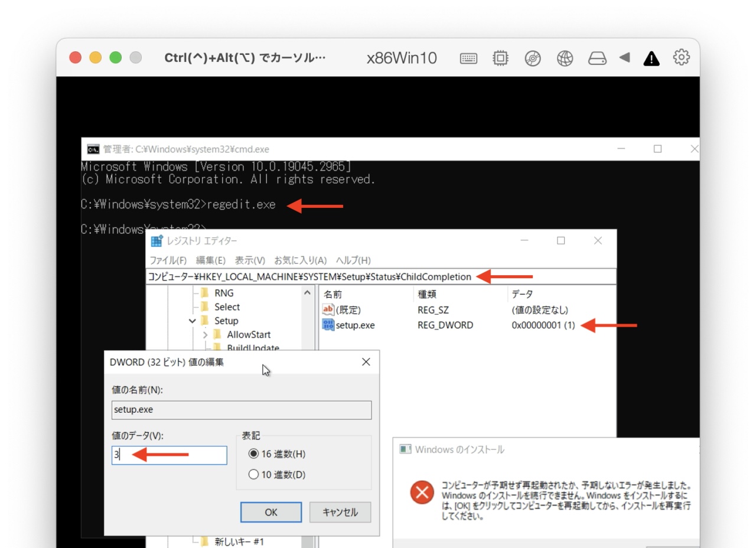Open the お気に入り(A) menu
This screenshot has height=548, width=756.
coord(300,260)
